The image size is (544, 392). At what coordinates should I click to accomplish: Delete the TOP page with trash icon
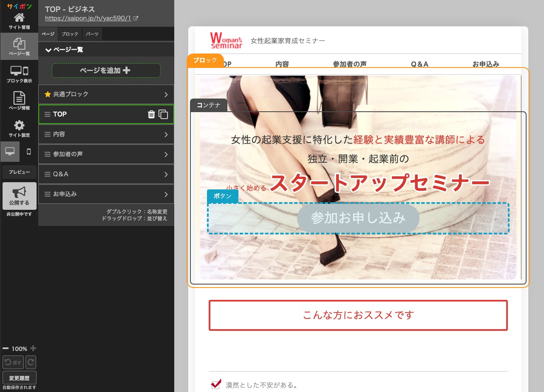[x=151, y=114]
